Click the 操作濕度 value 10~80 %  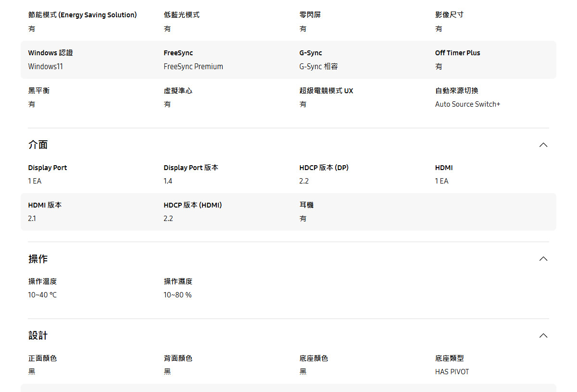[178, 294]
